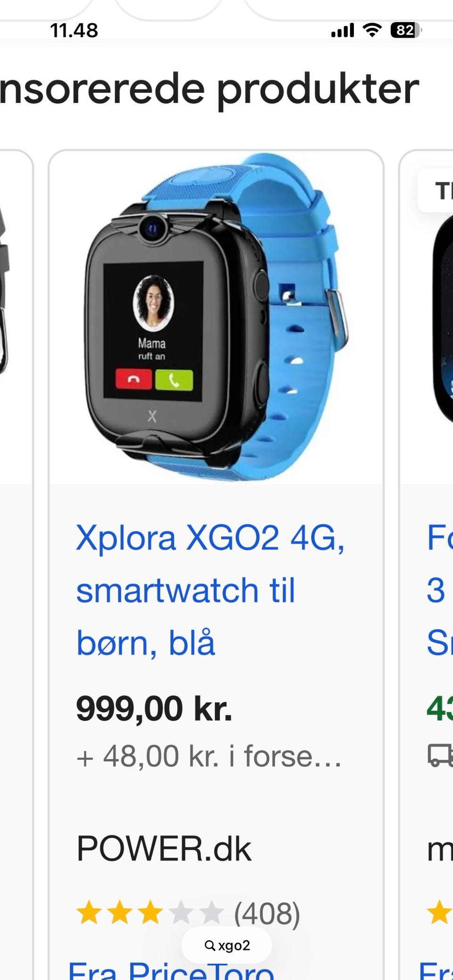Tap the three-star rating row

tap(150, 912)
